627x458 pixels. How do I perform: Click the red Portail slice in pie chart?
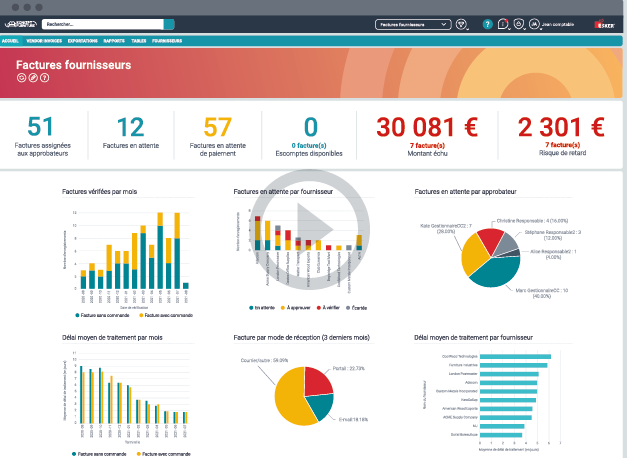317,380
